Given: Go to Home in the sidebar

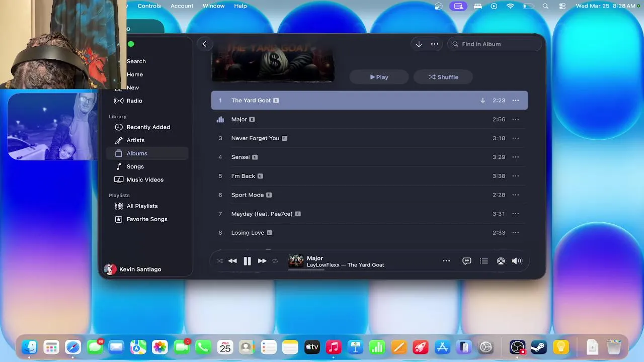Looking at the screenshot, I should pos(135,74).
